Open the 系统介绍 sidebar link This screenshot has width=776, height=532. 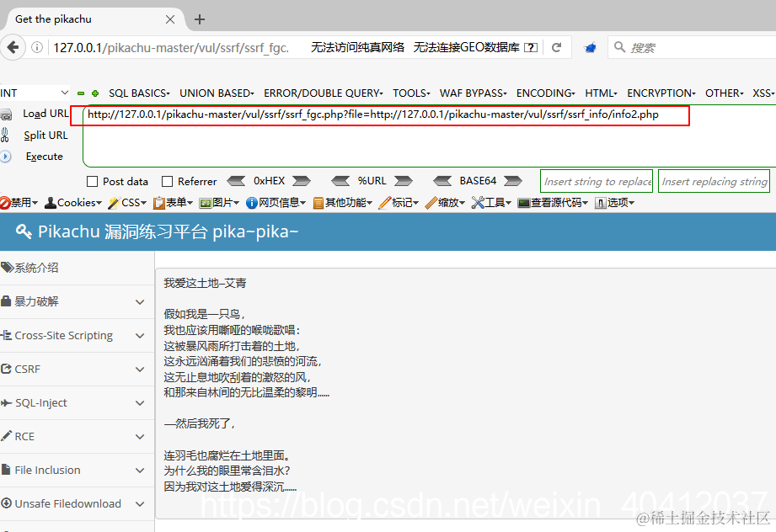coord(31,266)
